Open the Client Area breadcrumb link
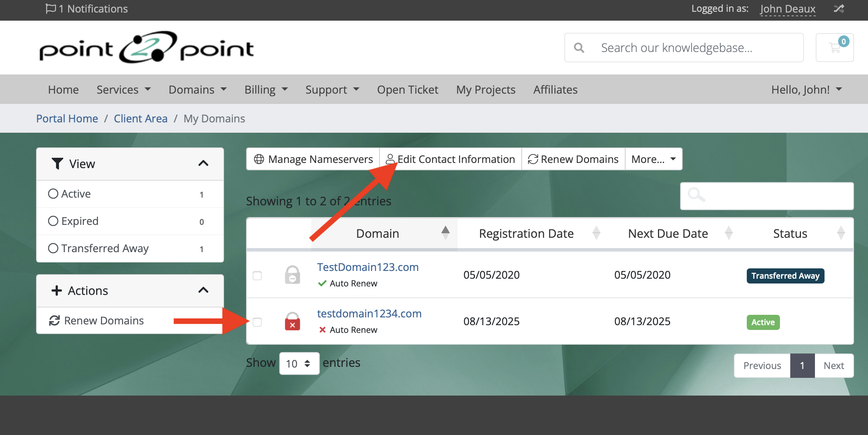 (140, 118)
